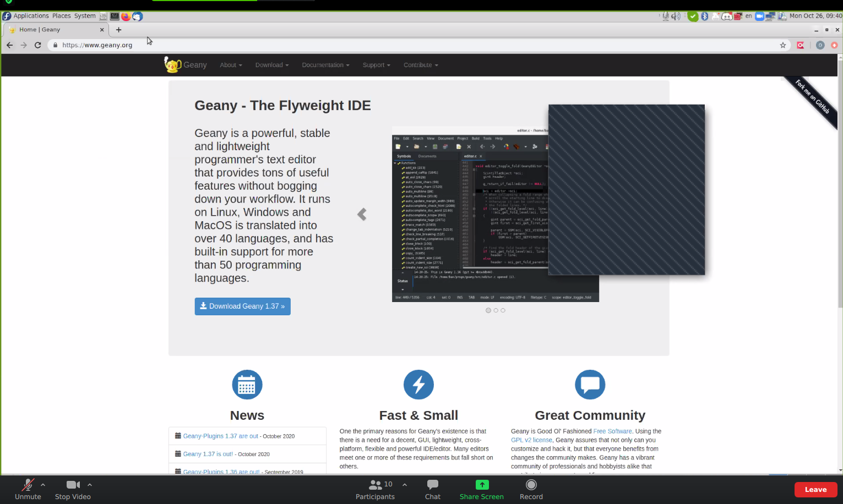Click the volume speaker tray icon

tap(676, 16)
